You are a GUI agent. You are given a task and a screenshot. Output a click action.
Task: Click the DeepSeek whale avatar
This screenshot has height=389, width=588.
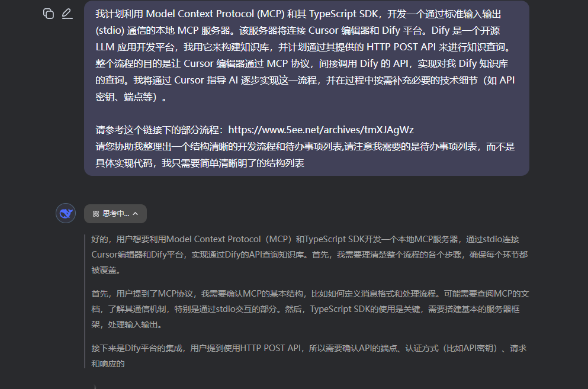point(66,213)
